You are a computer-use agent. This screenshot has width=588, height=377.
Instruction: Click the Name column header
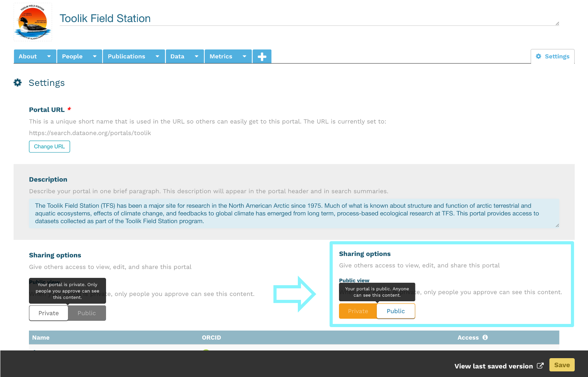coord(41,338)
